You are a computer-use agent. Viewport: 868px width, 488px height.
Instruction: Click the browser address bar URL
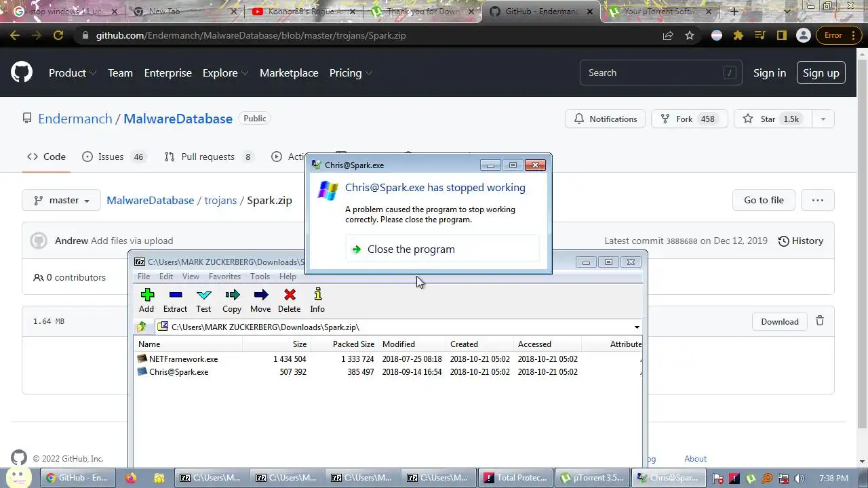pos(251,35)
